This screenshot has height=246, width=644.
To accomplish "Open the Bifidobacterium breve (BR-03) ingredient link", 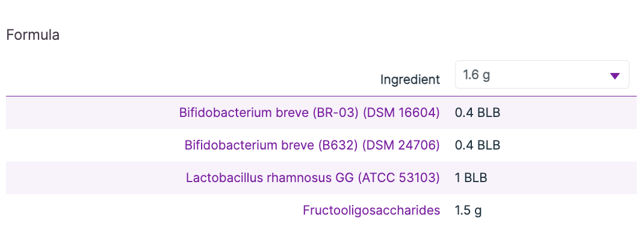I will pyautogui.click(x=309, y=113).
